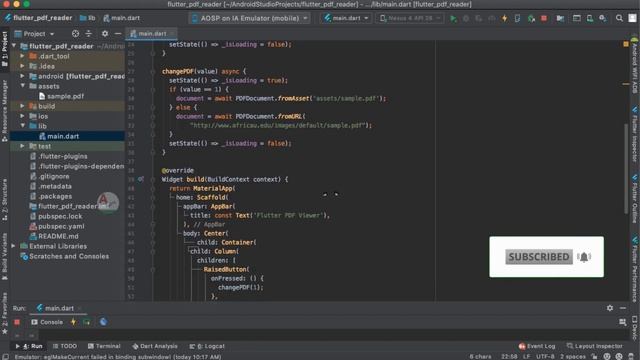Open the TODO tool window tab
The height and width of the screenshot is (360, 640).
click(x=64, y=346)
